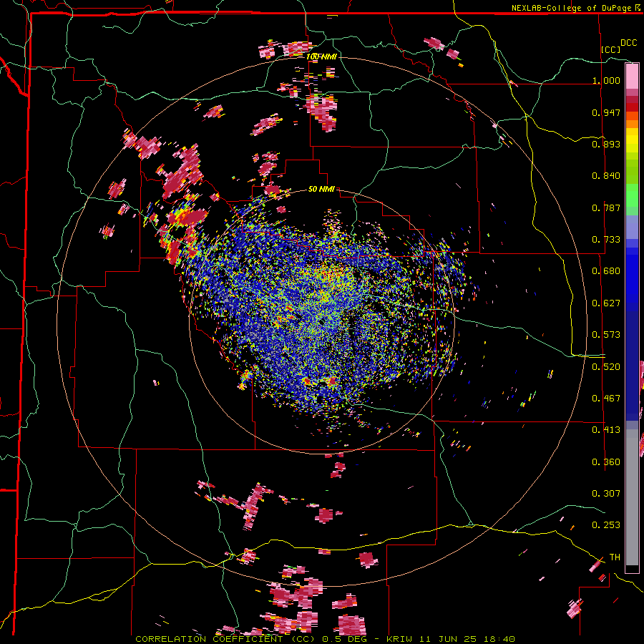
Task: Pick the yellow color bar segment near 0.893
Action: pos(632,140)
